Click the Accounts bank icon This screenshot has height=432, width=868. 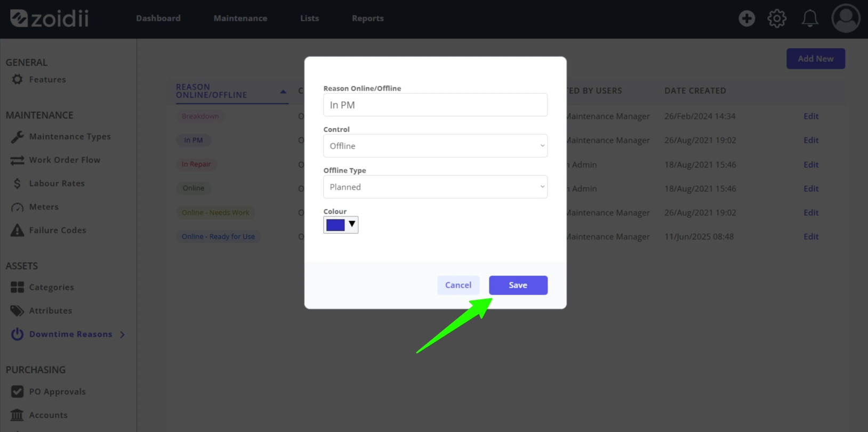point(17,415)
